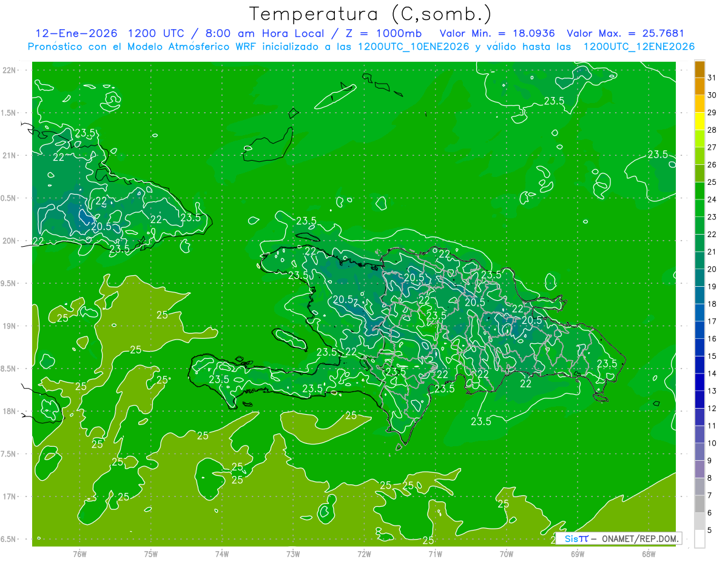Image resolution: width=728 pixels, height=562 pixels.
Task: Click the 74W longitude axis label
Action: coord(222,554)
